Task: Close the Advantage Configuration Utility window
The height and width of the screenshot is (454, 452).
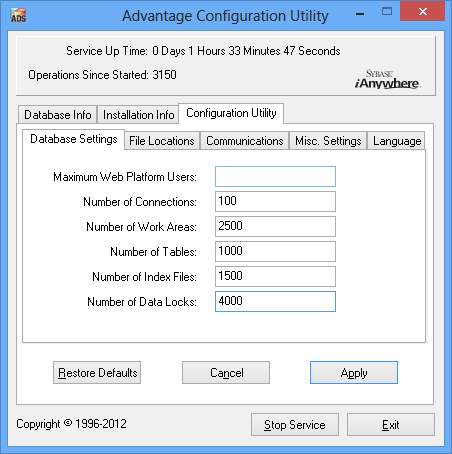Action: pos(423,11)
